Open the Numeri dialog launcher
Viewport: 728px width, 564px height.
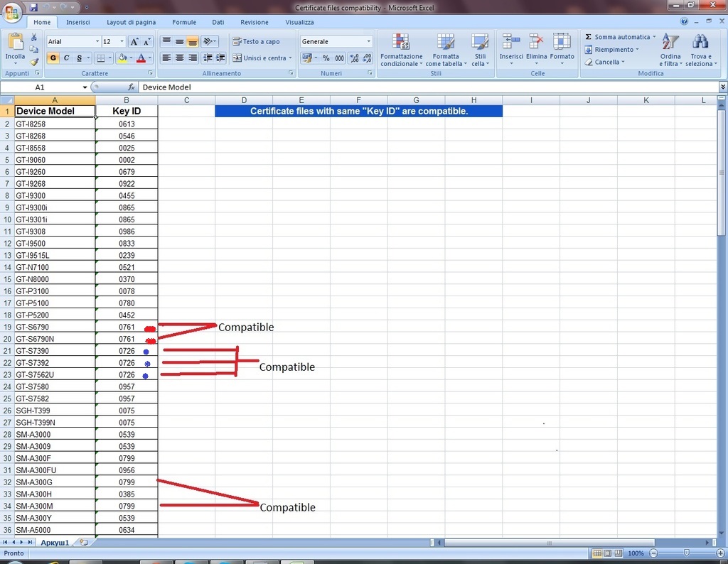(370, 73)
